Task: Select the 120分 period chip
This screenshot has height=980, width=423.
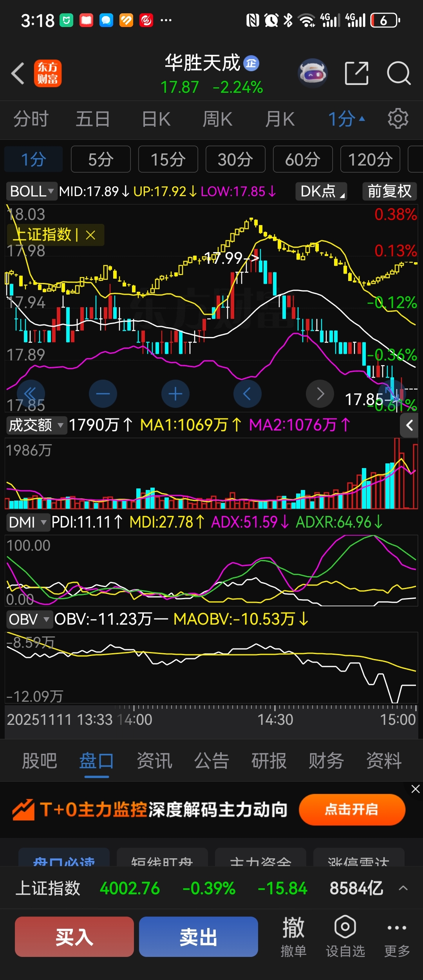Action: point(370,159)
